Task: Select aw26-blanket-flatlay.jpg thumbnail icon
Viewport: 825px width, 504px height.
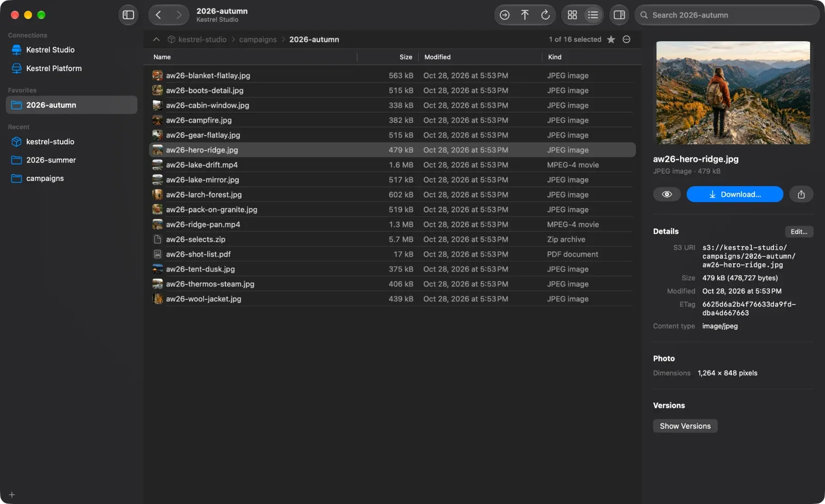Action: [157, 76]
